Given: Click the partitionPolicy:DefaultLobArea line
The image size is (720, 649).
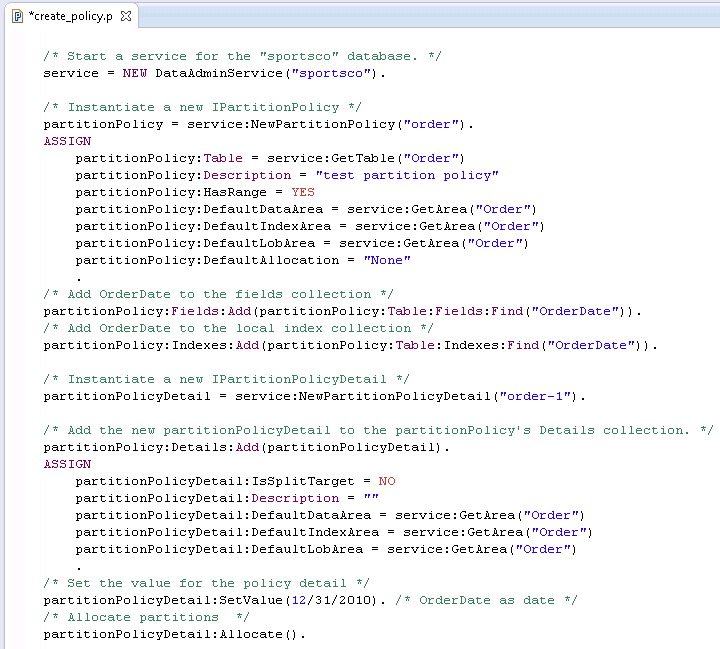Looking at the screenshot, I should pos(302,243).
